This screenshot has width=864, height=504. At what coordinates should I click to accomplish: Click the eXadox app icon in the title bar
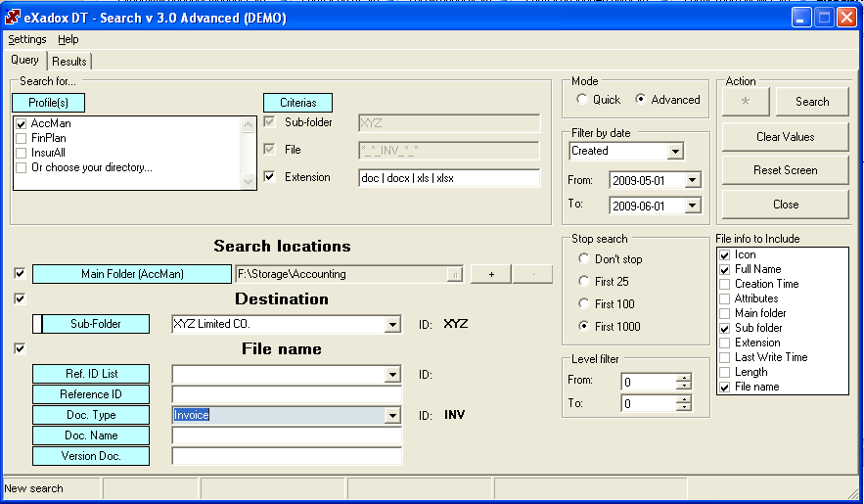tap(14, 17)
